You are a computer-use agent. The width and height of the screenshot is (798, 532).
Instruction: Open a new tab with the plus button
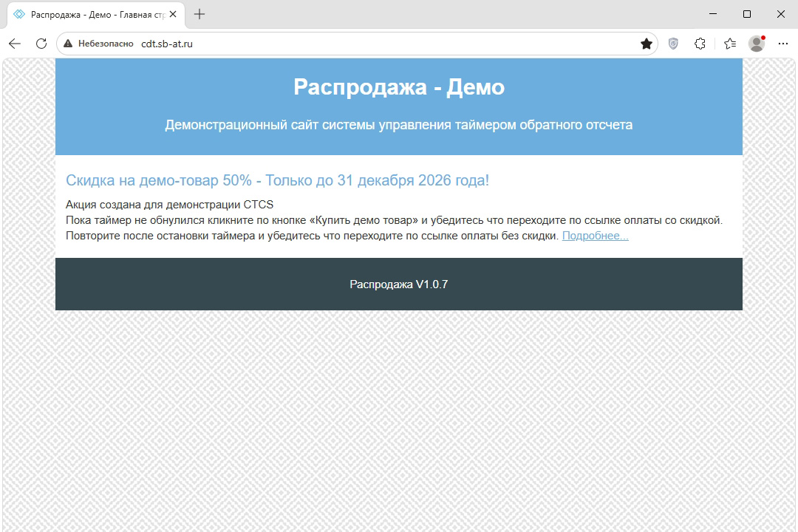click(199, 14)
